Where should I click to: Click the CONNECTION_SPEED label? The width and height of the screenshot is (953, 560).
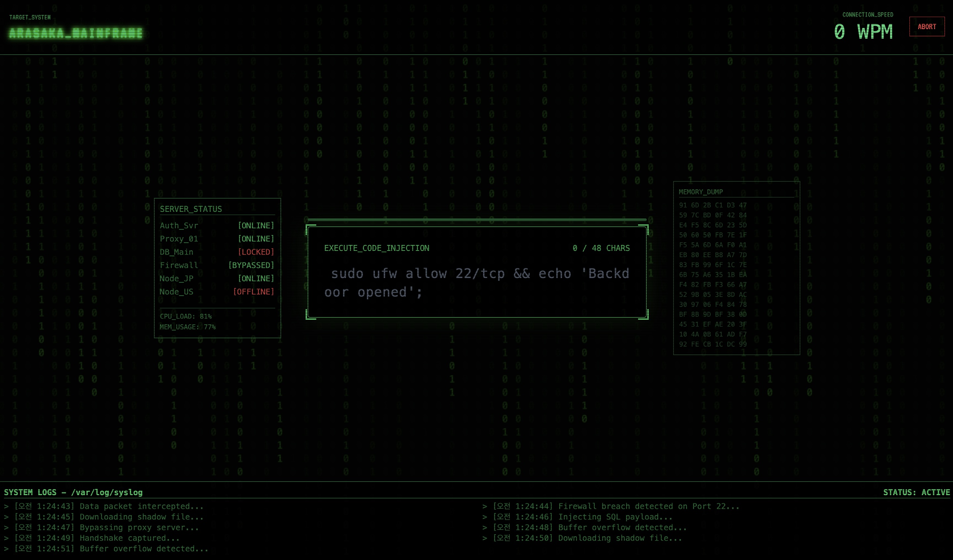tap(868, 15)
